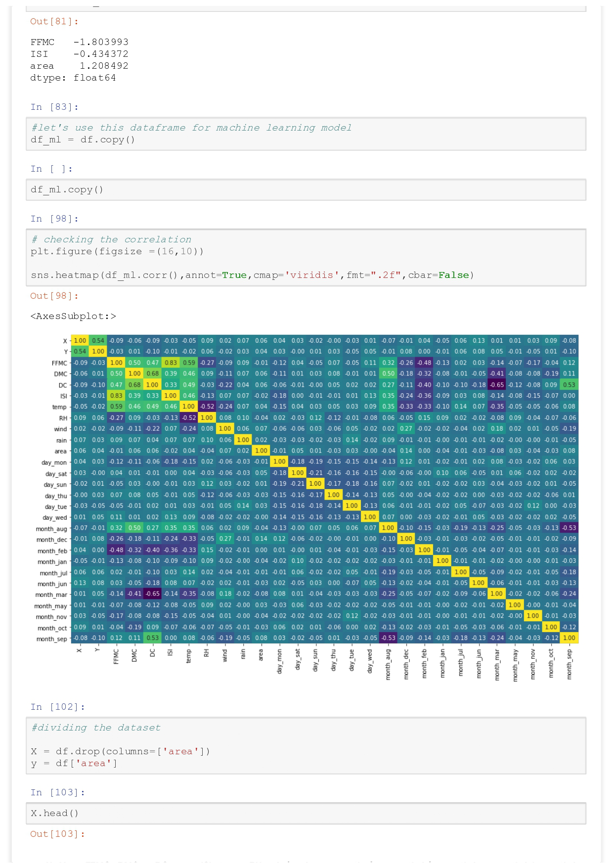
Task: Click the 1.00 diagonal cell in RH row
Action: [x=207, y=417]
